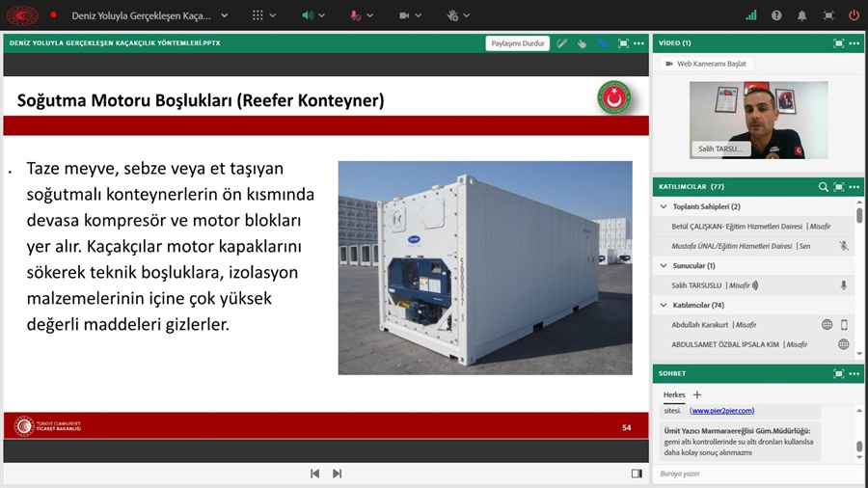This screenshot has height=488, width=868.
Task: Open the help question mark icon
Action: pyautogui.click(x=776, y=15)
